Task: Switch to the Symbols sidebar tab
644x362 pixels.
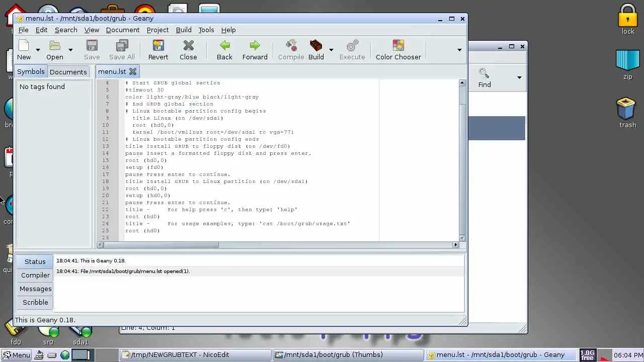Action: click(31, 71)
